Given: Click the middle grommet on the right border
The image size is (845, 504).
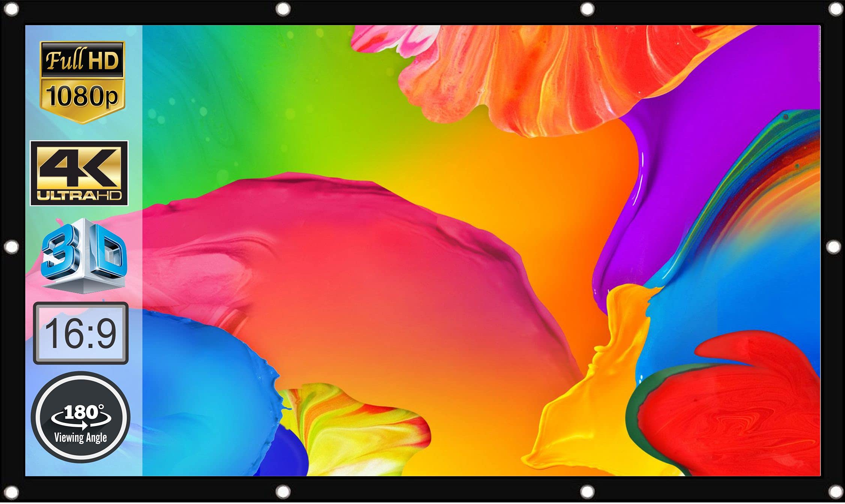Looking at the screenshot, I should 833,247.
